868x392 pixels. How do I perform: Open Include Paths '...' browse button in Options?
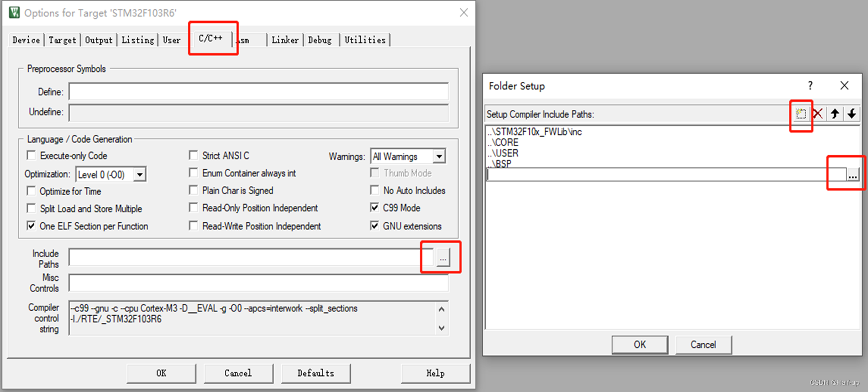click(443, 258)
